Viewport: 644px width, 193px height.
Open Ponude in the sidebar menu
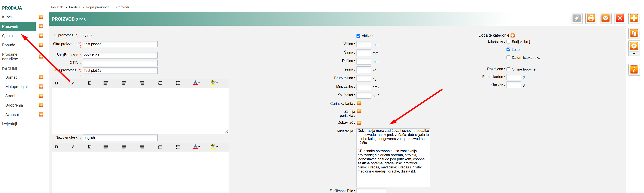[x=9, y=45]
